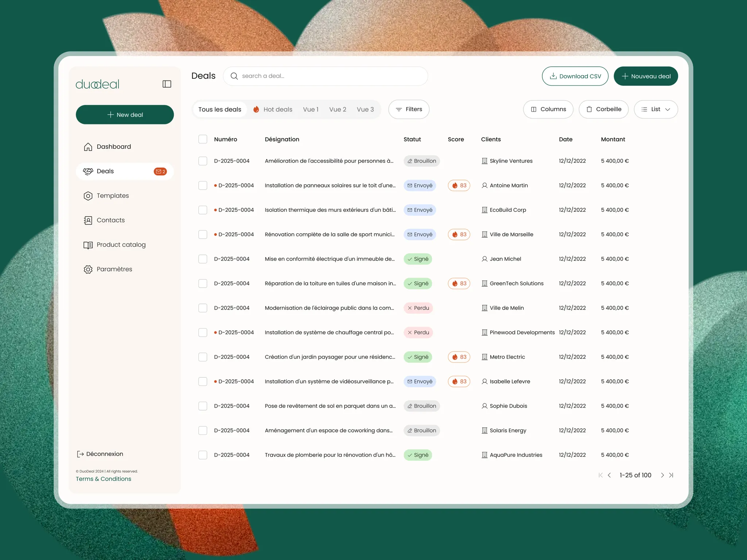Go to first page arrow
The height and width of the screenshot is (560, 747).
point(600,475)
